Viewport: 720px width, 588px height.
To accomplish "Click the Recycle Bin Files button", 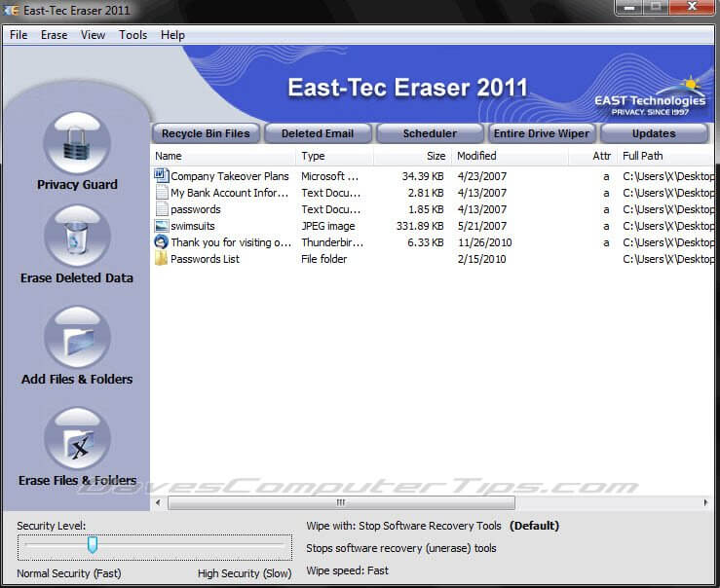I will 206,133.
